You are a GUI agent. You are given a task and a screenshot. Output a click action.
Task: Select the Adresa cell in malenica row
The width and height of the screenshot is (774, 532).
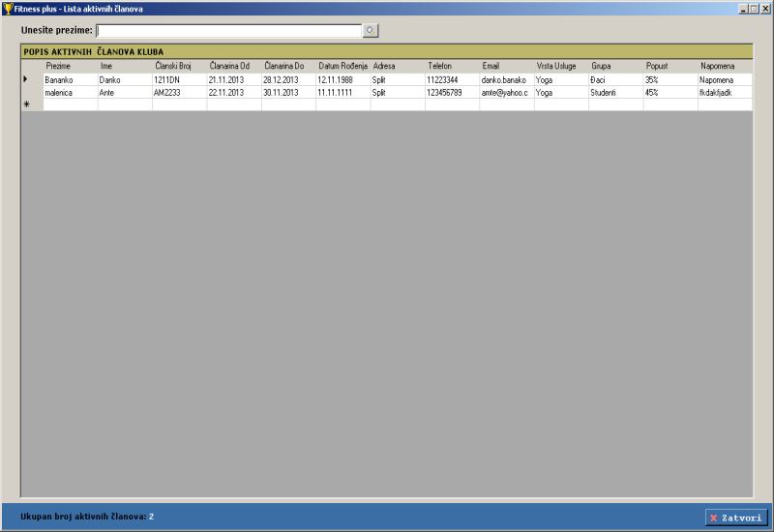(398, 92)
